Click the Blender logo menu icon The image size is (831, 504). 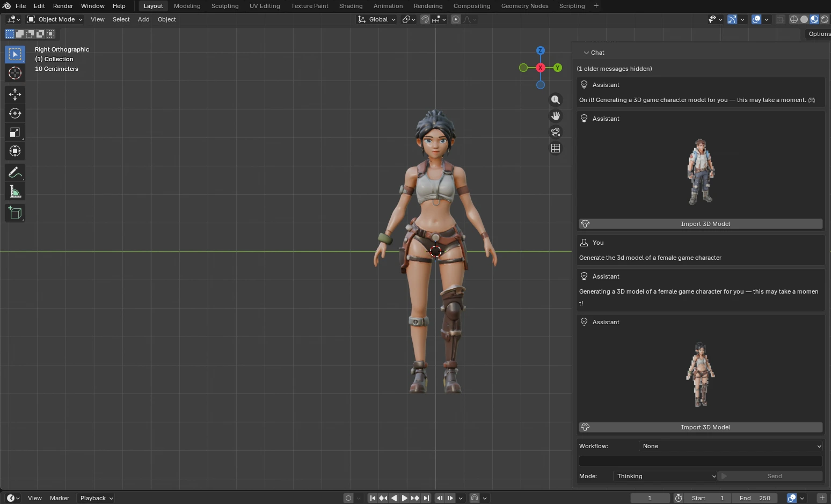click(6, 6)
